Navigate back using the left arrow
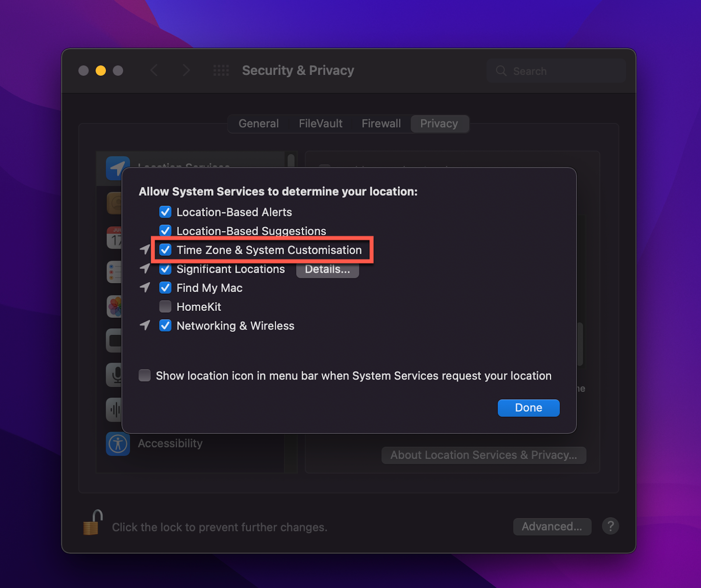701x588 pixels. [154, 70]
